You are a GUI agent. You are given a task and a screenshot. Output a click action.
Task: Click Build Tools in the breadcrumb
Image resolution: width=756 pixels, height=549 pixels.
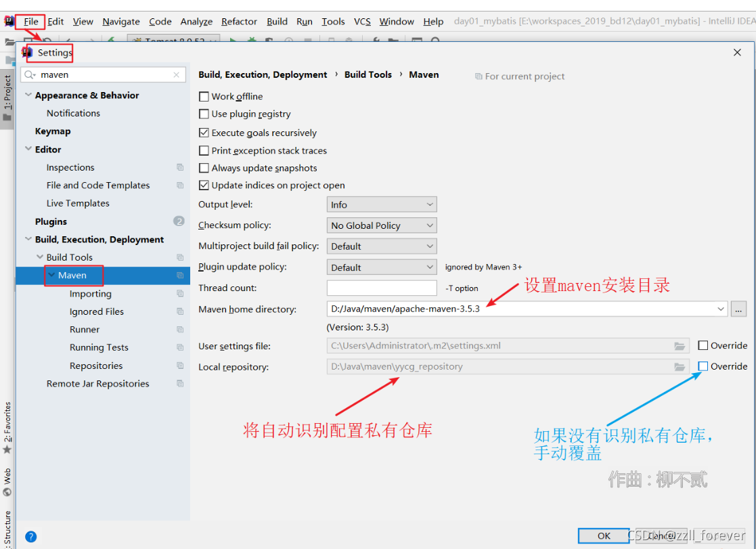click(368, 74)
